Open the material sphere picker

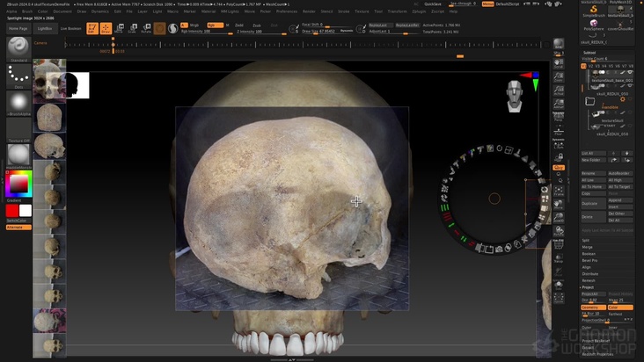(18, 156)
